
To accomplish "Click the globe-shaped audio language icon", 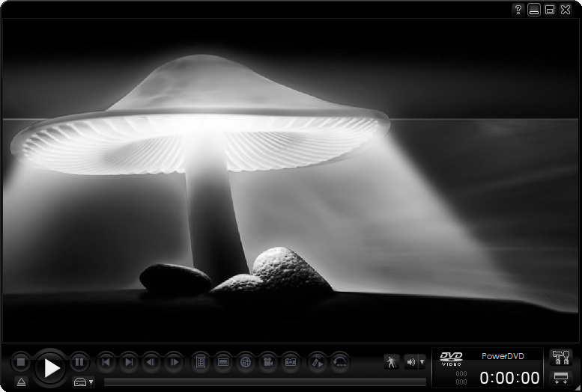I will coord(245,362).
